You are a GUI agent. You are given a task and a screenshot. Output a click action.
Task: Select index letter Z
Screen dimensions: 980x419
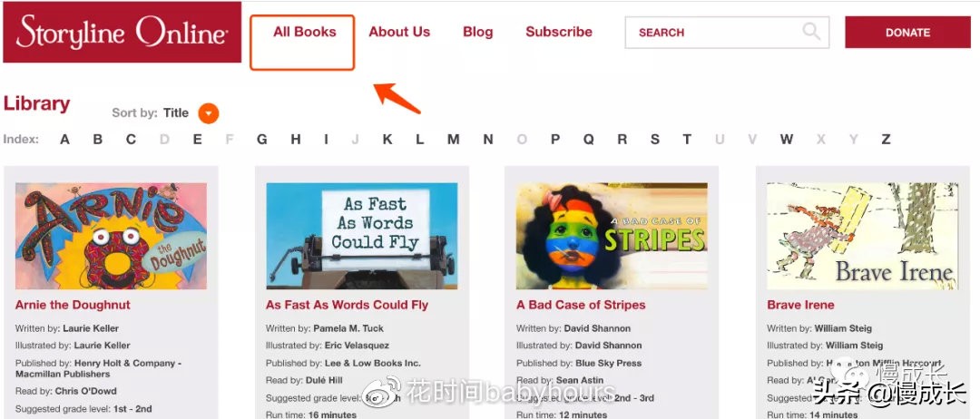[x=886, y=140]
